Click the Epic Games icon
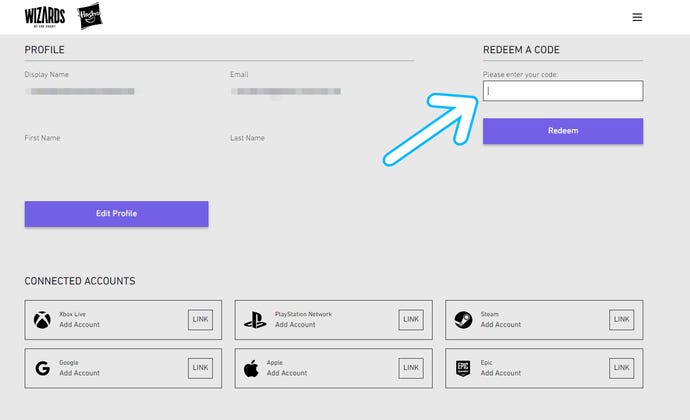Image resolution: width=690 pixels, height=420 pixels. pos(463,368)
